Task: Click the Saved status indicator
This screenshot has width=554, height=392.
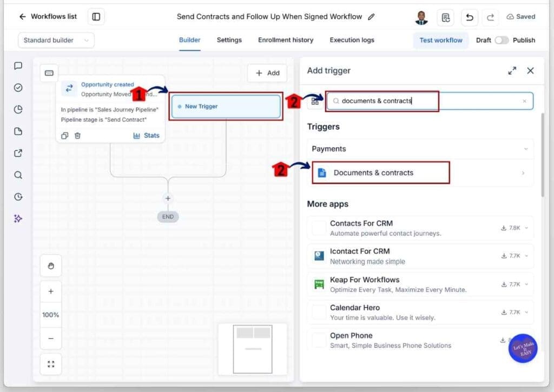Action: 521,17
